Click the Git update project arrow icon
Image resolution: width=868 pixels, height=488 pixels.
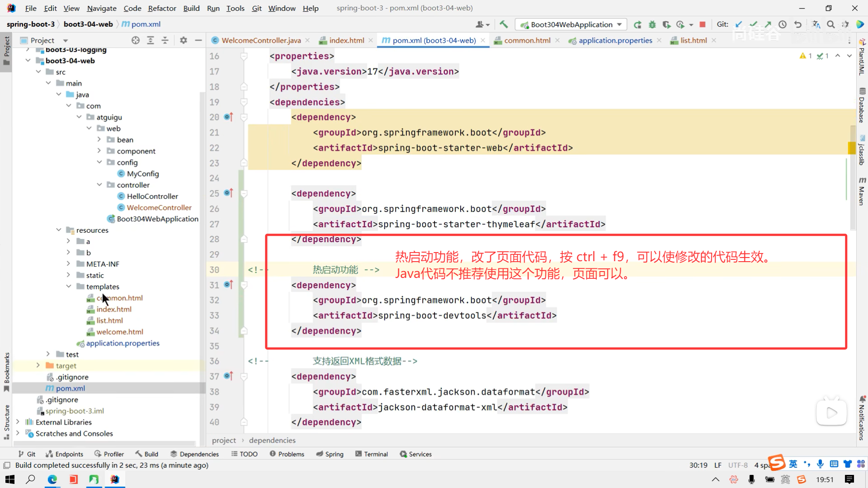[739, 24]
